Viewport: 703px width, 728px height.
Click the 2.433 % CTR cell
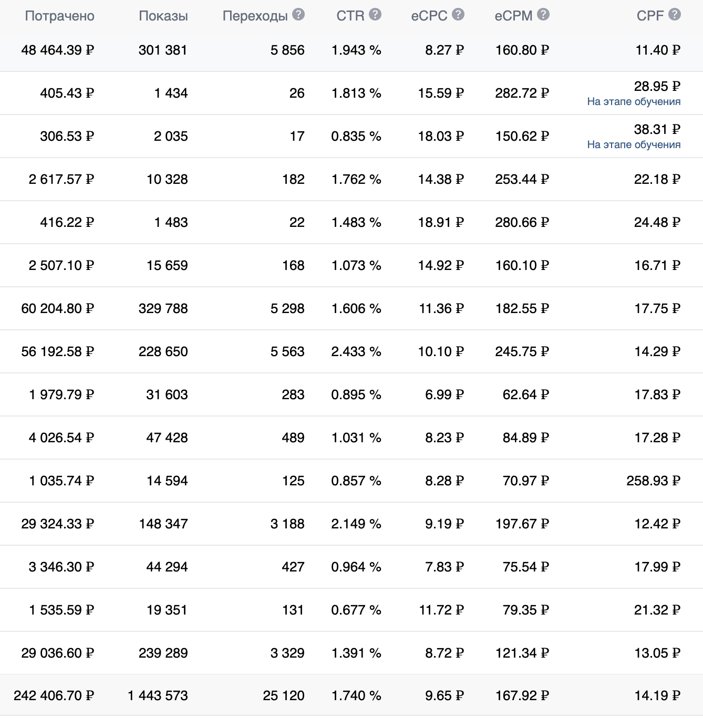(x=356, y=351)
